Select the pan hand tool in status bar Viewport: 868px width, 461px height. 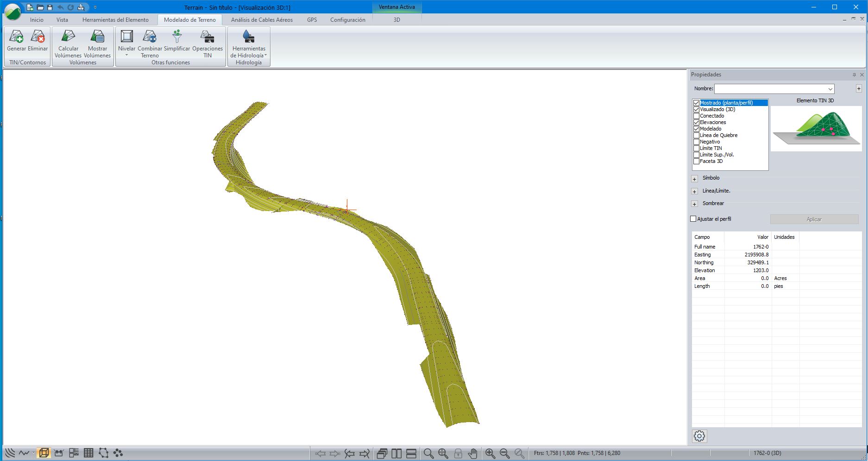point(472,453)
